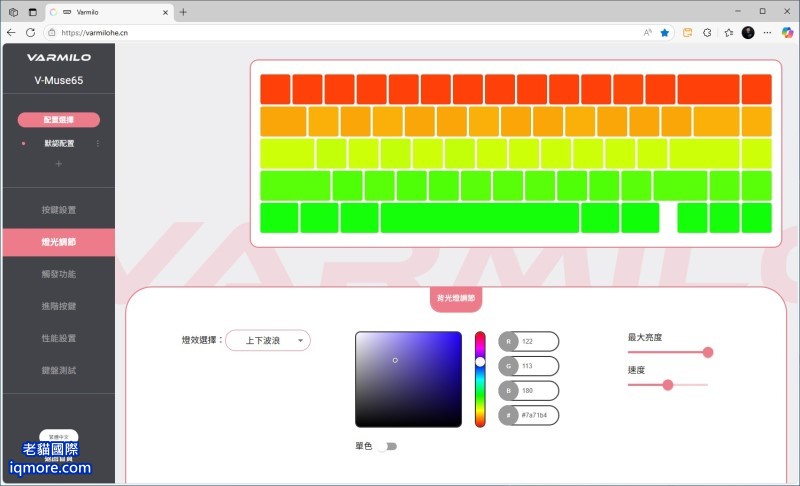Open the user profile avatar
The image size is (800, 486).
coord(748,33)
